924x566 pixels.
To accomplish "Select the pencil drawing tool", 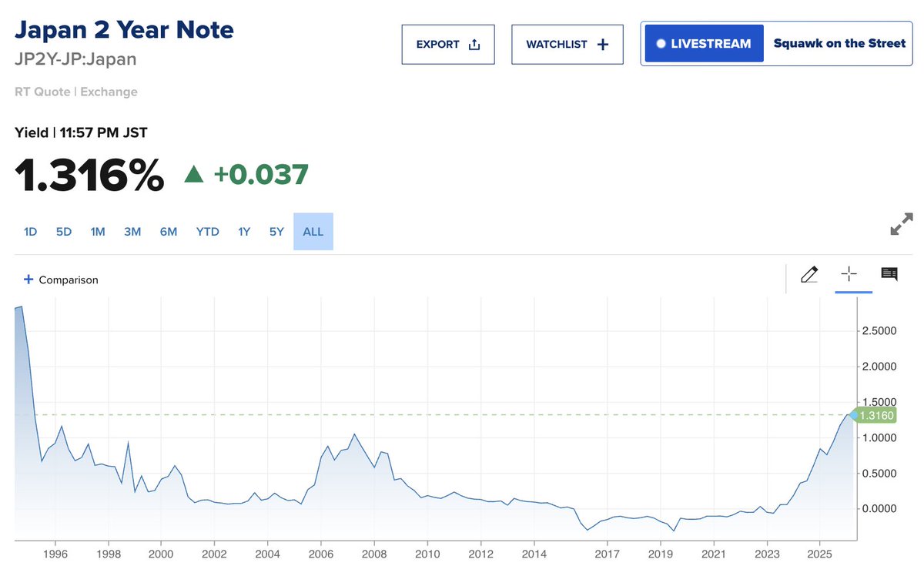I will pyautogui.click(x=809, y=274).
